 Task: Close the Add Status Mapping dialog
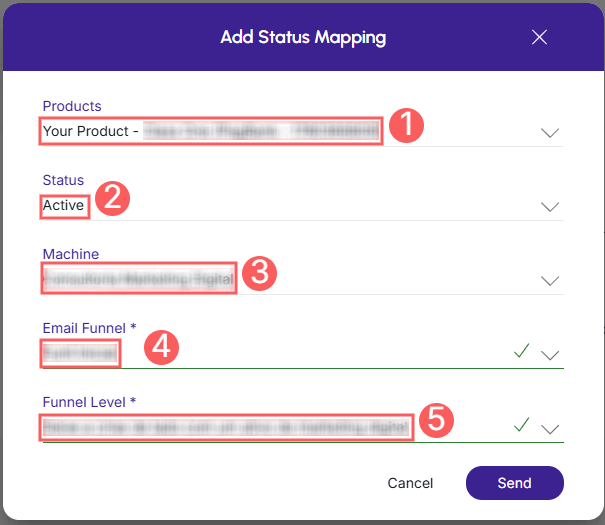539,37
